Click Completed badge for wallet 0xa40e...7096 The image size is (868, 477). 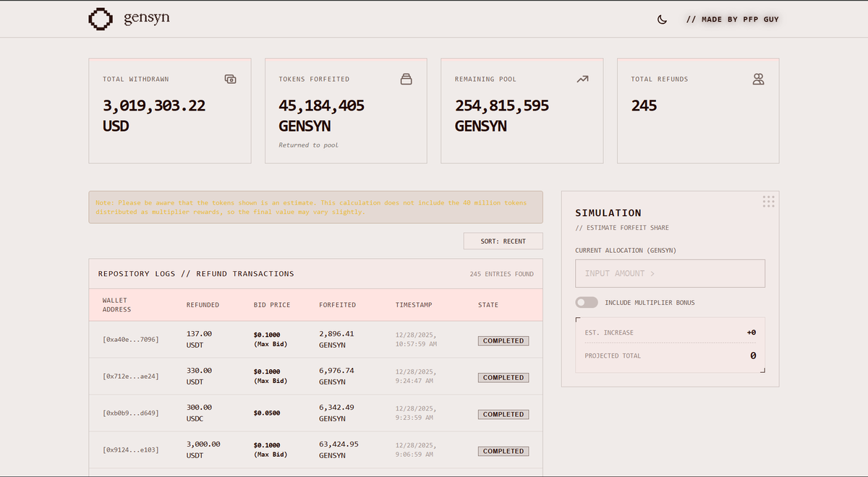503,340
